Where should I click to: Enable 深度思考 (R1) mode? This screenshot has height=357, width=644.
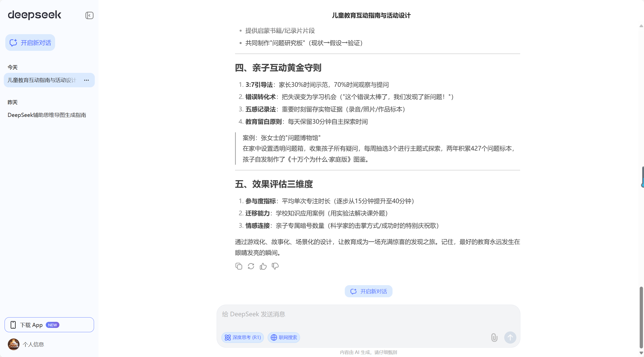(242, 338)
